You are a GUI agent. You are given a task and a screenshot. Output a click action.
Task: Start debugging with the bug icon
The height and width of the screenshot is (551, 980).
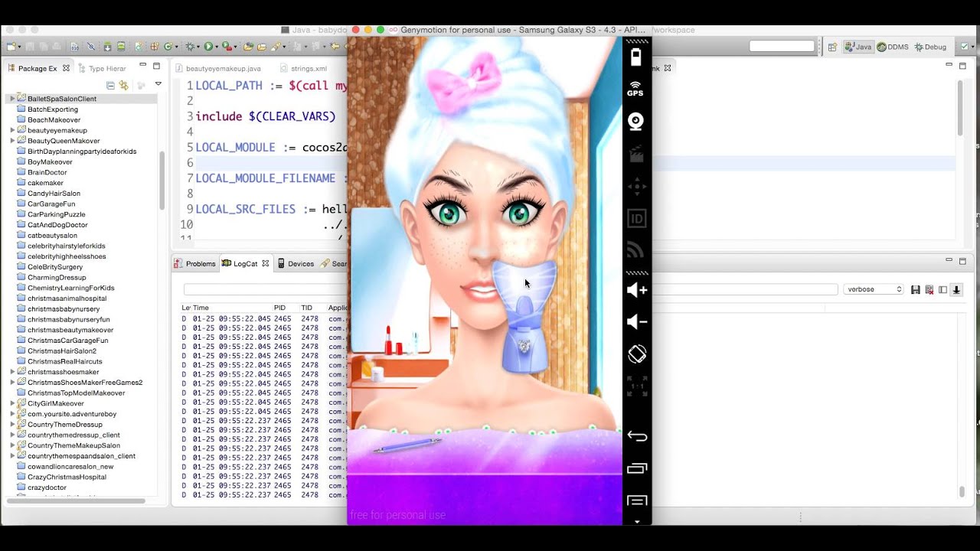[190, 47]
